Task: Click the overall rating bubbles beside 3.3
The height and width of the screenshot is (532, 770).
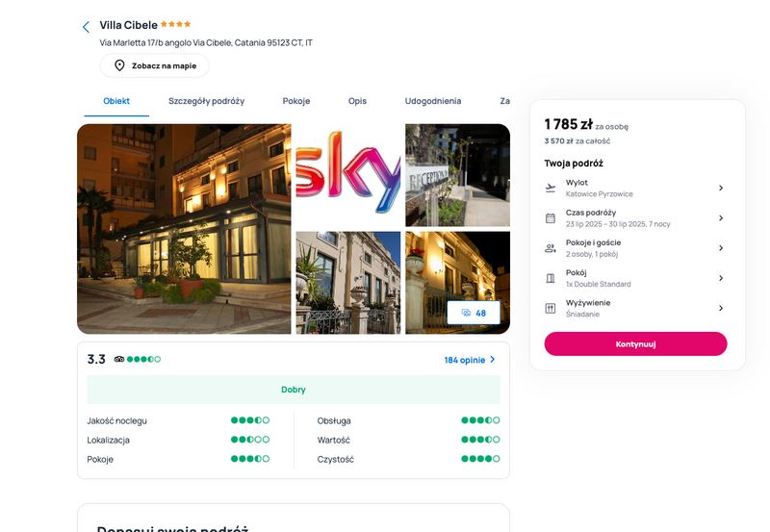Action: [143, 359]
